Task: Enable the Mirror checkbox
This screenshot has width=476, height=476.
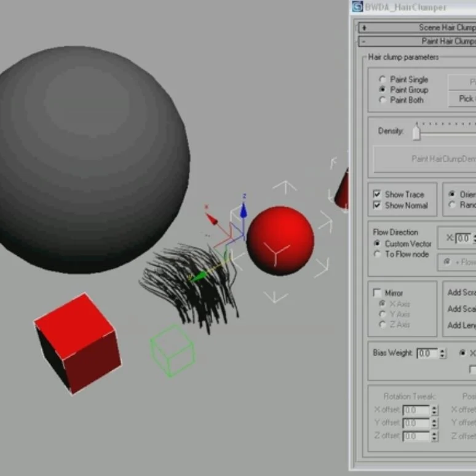Action: tap(377, 293)
